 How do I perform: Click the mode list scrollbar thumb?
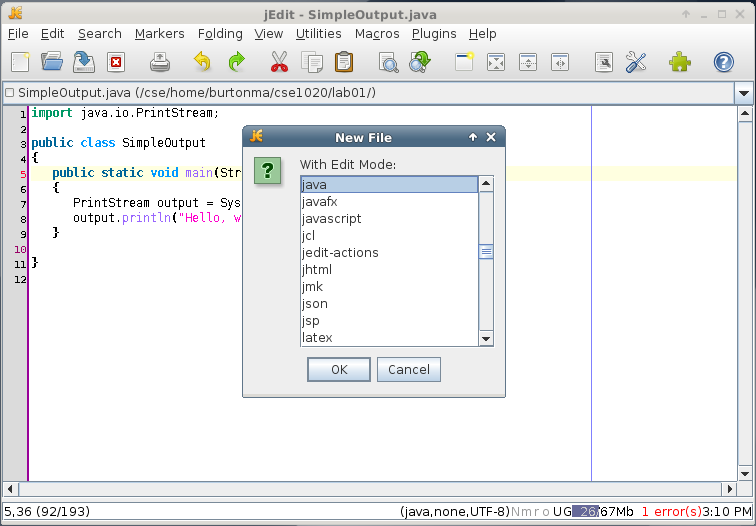point(486,252)
